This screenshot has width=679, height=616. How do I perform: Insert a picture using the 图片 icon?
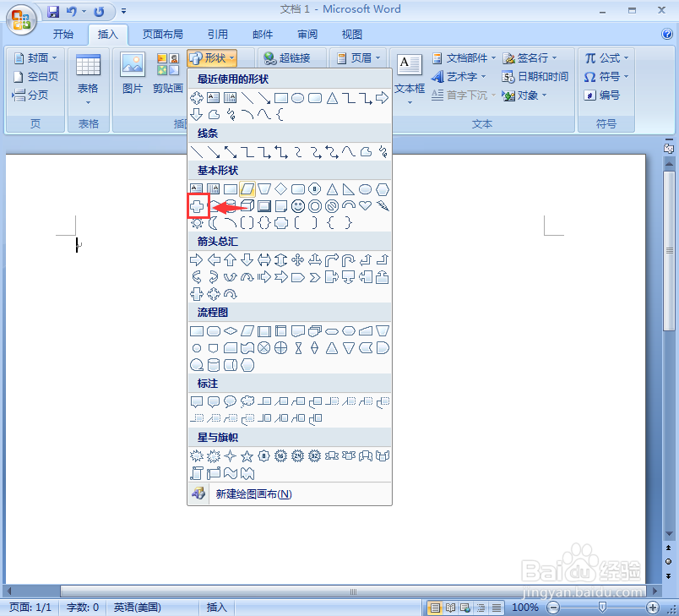pos(133,74)
